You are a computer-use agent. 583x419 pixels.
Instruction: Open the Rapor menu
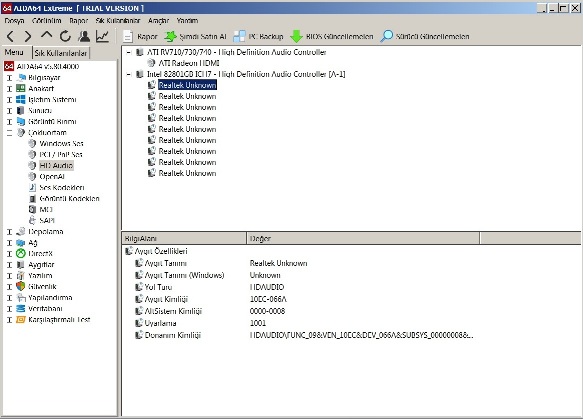point(79,20)
